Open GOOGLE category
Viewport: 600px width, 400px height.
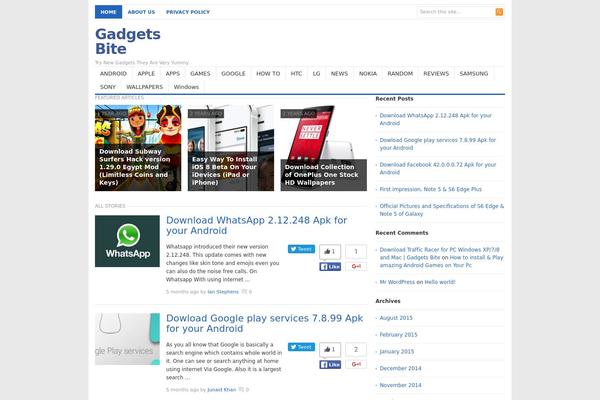[233, 73]
